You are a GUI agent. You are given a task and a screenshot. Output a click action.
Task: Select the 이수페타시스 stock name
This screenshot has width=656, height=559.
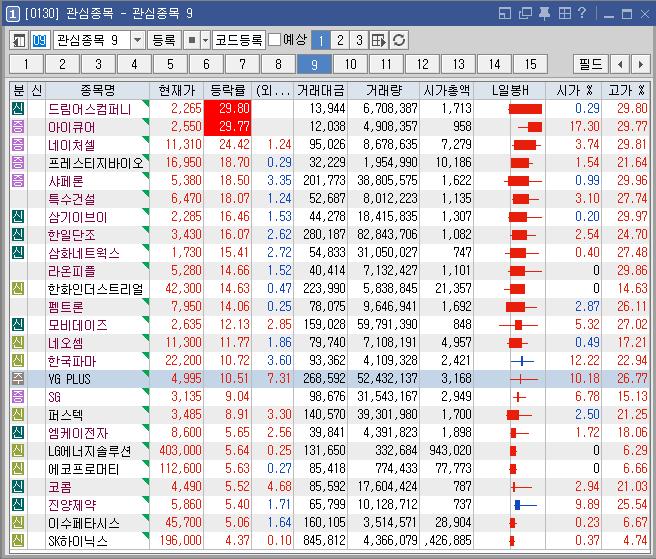[x=84, y=523]
